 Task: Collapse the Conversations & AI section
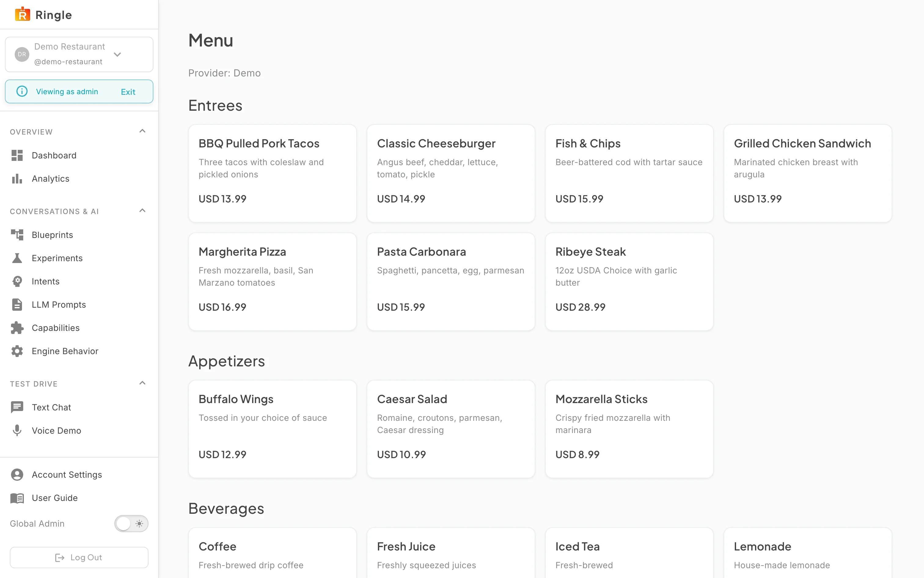click(x=142, y=211)
